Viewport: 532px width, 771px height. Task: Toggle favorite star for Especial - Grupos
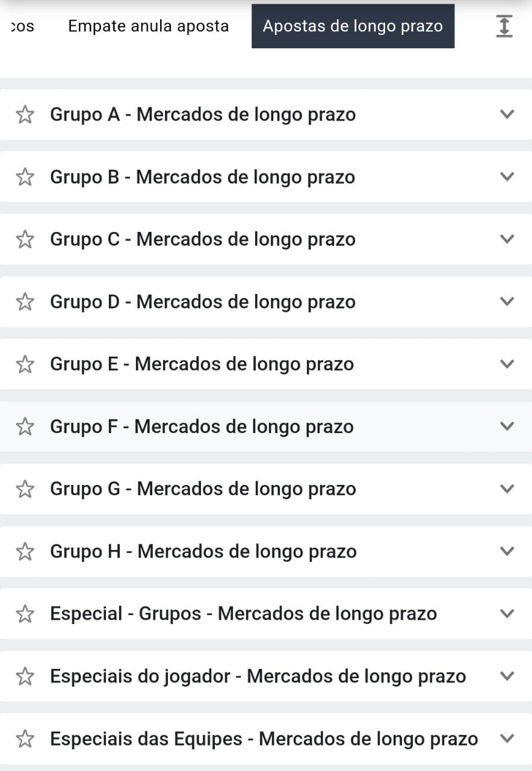click(25, 614)
